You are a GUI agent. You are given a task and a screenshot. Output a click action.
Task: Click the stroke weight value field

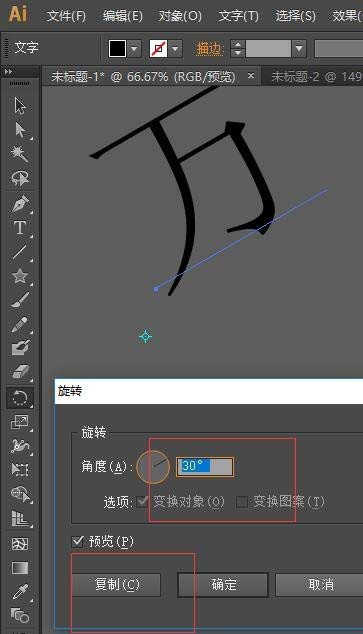click(268, 49)
